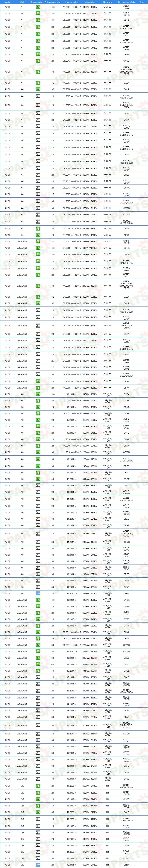Click petrol icon in A6 CEUC 4.0 row
Screen dimensions: 148x868
(38, 473)
